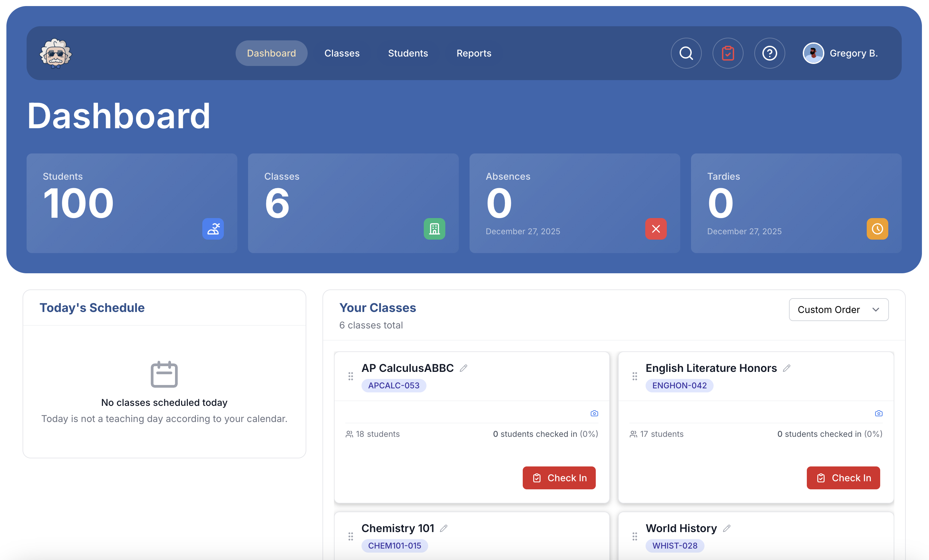Click the orange clock tardies icon
The width and height of the screenshot is (929, 560).
point(877,229)
